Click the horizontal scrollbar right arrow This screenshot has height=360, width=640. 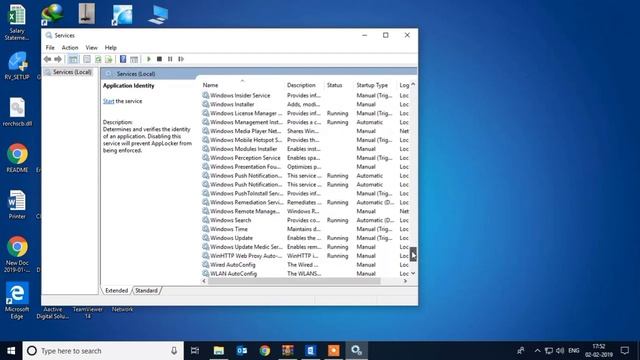point(405,281)
